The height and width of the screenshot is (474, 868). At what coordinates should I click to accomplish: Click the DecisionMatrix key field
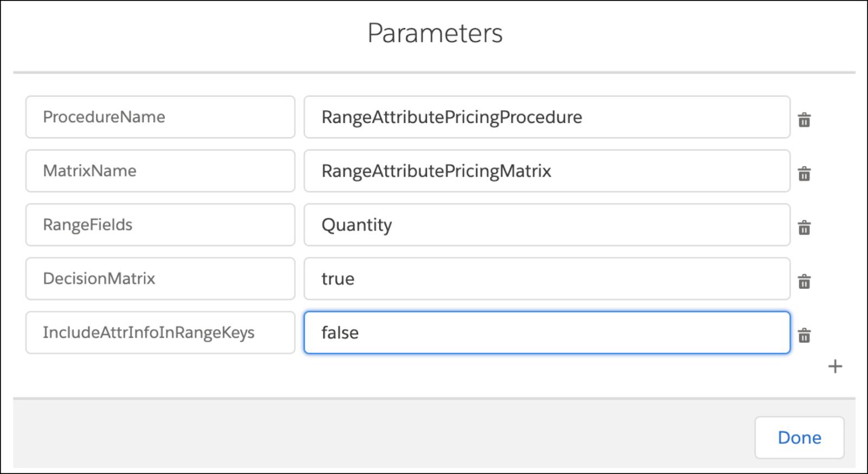click(160, 279)
